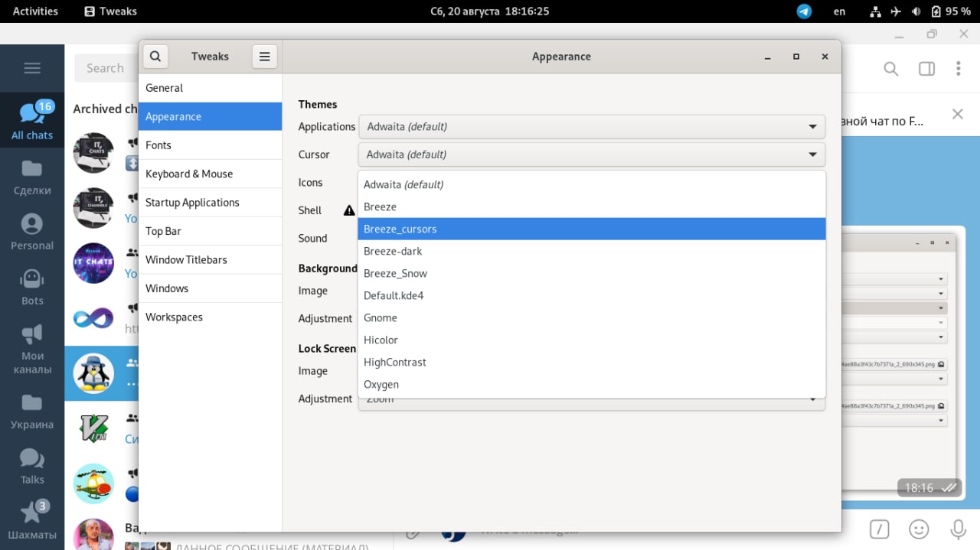This screenshot has height=550, width=980.
Task: Select Oxygen from the theme list
Action: point(592,384)
